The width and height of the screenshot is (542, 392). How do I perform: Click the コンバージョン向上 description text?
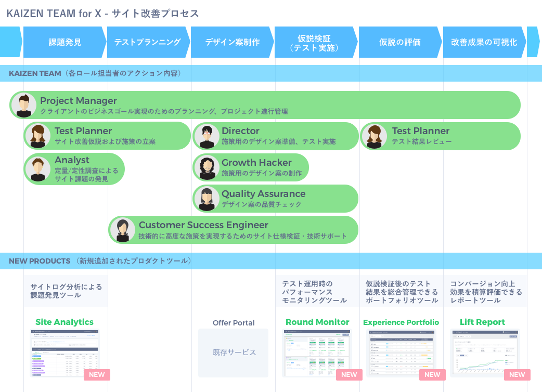486,292
